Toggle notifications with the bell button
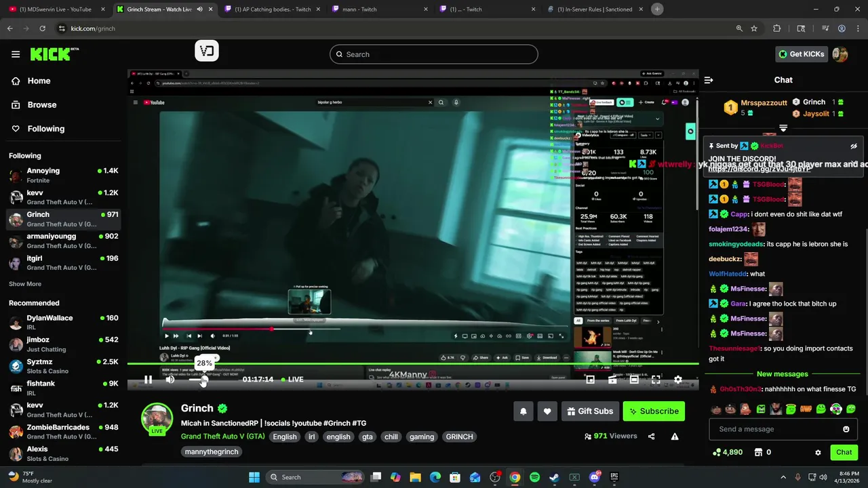 coord(524,411)
